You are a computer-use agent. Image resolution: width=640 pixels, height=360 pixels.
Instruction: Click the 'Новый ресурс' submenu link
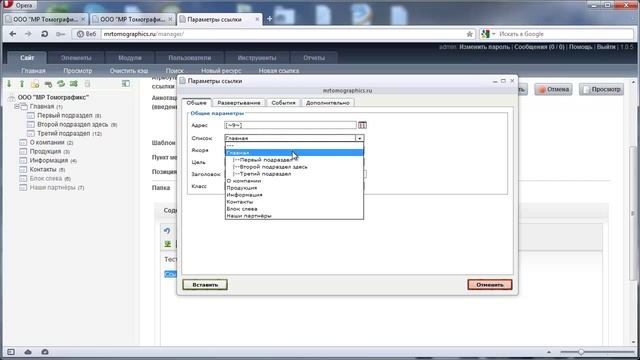221,71
